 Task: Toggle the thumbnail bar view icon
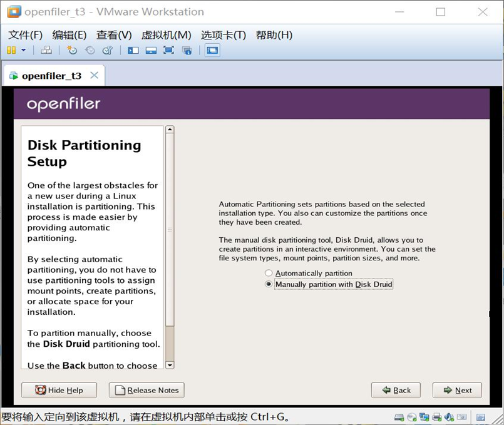click(151, 51)
